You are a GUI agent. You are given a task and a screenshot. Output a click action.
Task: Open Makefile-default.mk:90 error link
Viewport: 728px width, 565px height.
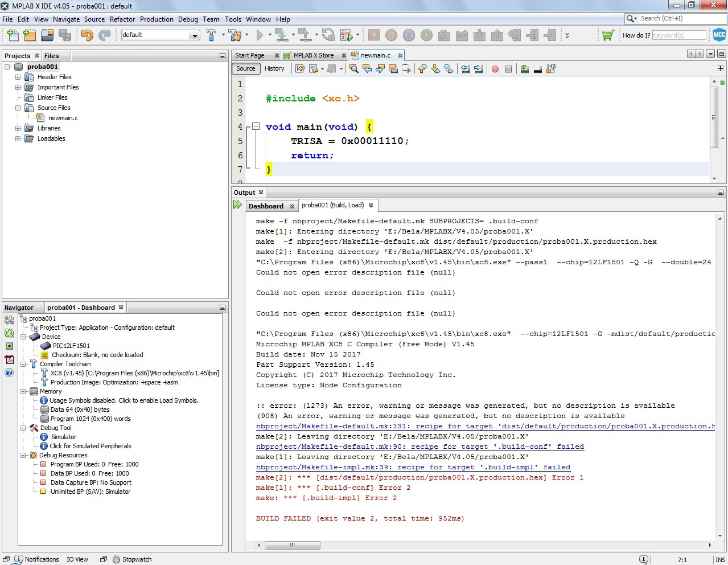420,447
